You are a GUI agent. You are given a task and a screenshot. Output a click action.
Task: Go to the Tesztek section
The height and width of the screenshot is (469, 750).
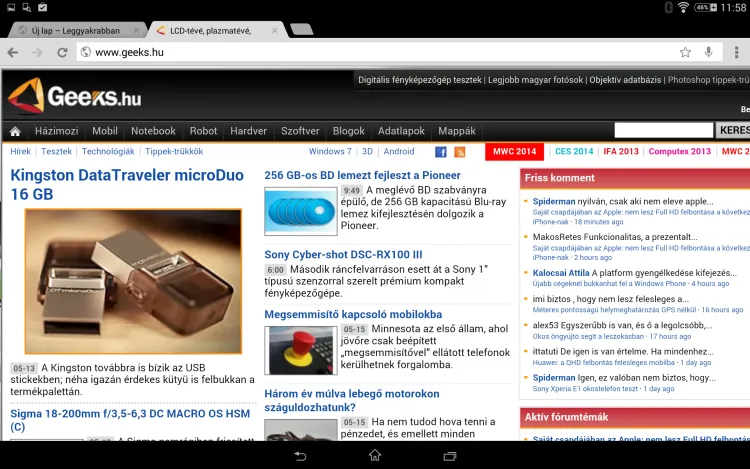tap(56, 152)
